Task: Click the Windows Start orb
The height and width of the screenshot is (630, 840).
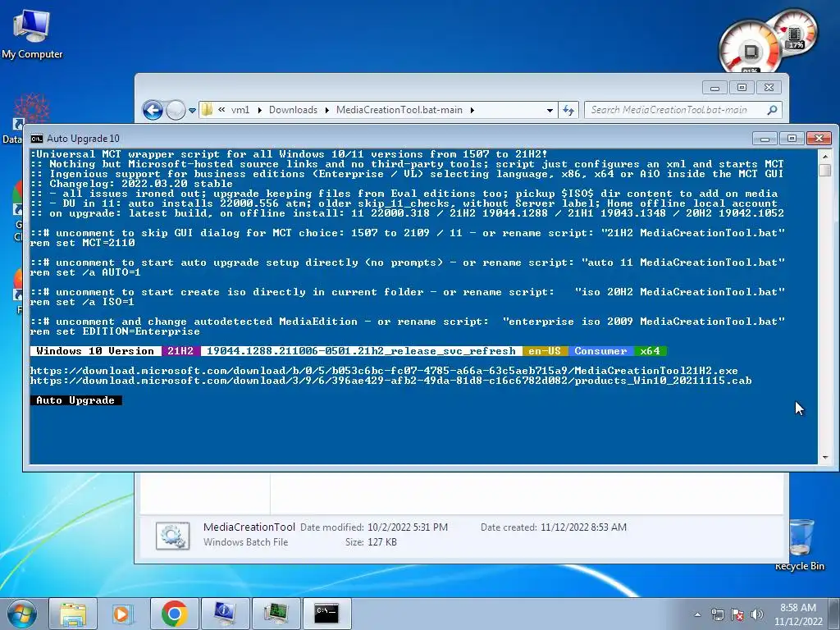Action: (x=22, y=614)
